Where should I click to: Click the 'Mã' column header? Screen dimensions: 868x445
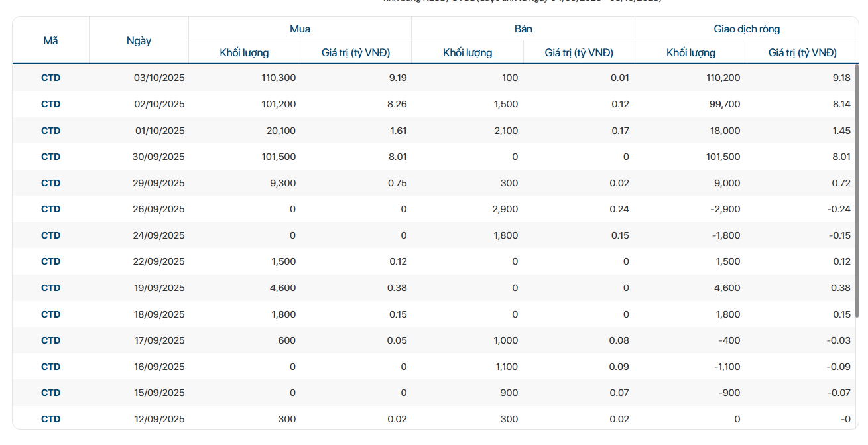tap(50, 40)
